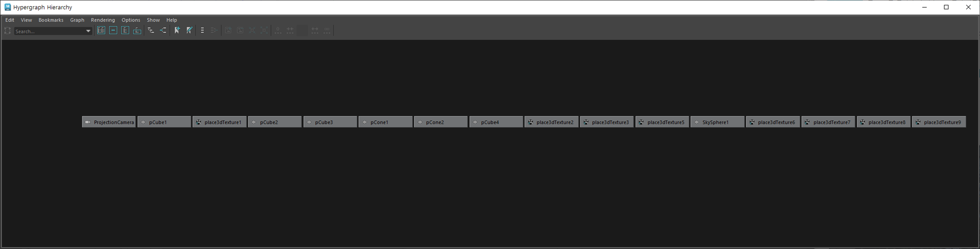Open the Bookmark Editor pencil icon

click(x=189, y=30)
